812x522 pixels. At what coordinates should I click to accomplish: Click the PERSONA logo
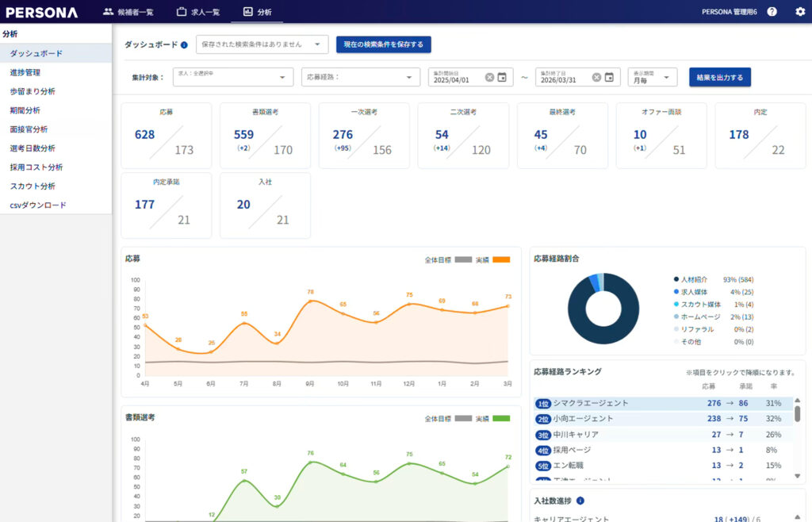pos(42,12)
